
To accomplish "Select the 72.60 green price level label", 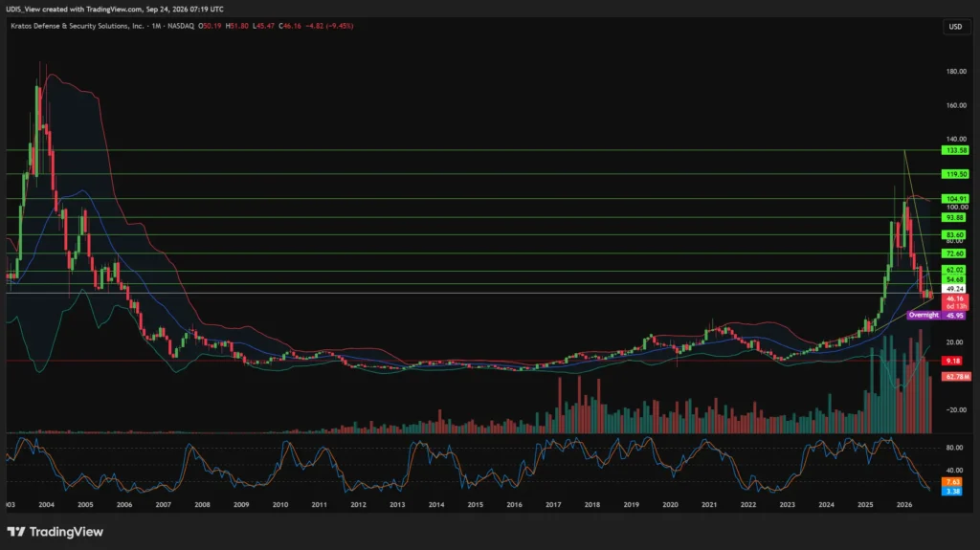I will click(954, 253).
